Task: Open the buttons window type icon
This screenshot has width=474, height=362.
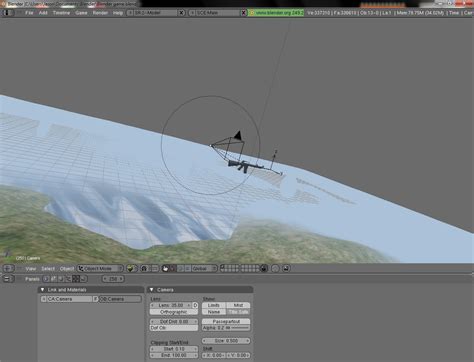Action: click(x=8, y=279)
